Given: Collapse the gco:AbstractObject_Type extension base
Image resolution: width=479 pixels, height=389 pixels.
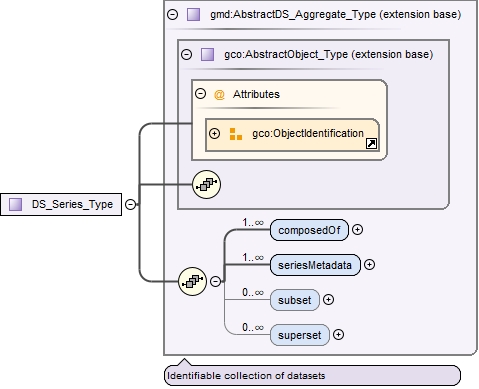Looking at the screenshot, I should pyautogui.click(x=186, y=54).
